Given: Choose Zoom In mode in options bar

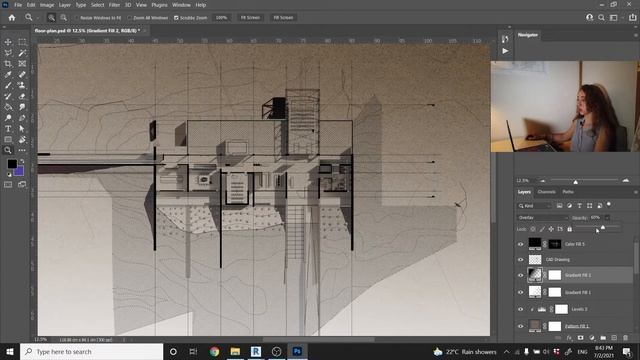Looking at the screenshot, I should (x=51, y=18).
